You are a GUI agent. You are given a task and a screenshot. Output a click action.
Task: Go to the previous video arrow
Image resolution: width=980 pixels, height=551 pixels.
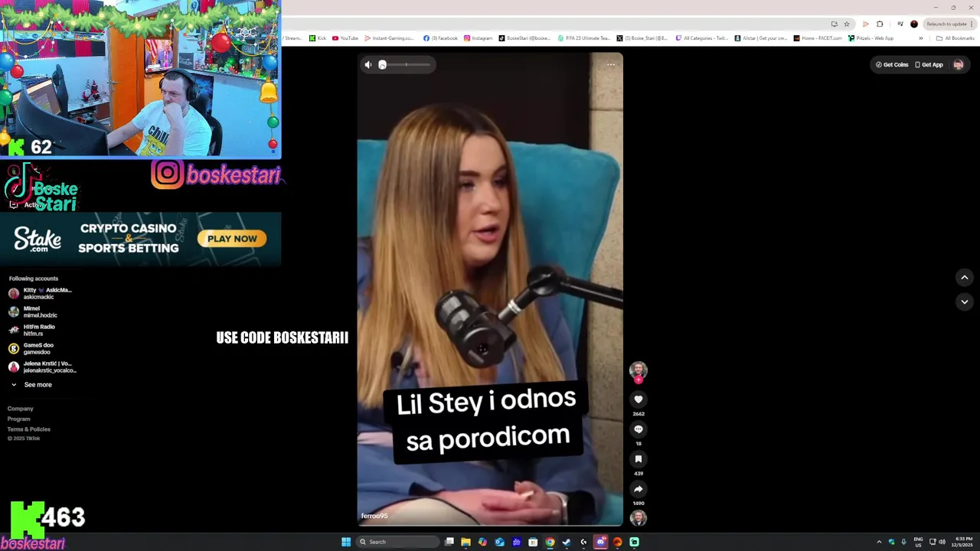[x=965, y=277]
